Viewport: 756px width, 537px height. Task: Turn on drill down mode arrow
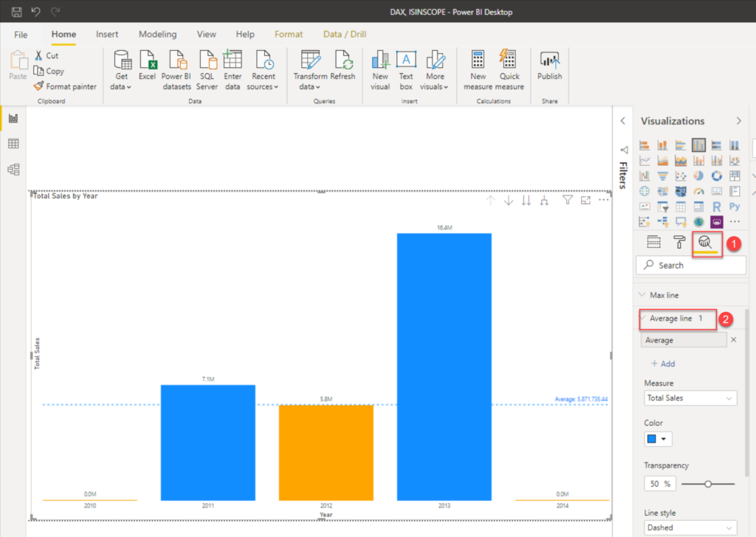tap(508, 201)
